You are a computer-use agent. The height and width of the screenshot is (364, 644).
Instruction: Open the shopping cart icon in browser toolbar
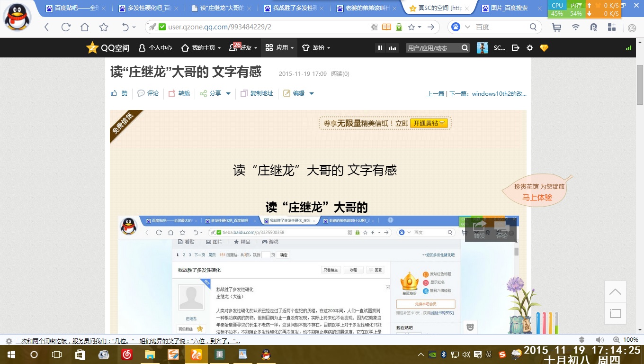point(557,27)
